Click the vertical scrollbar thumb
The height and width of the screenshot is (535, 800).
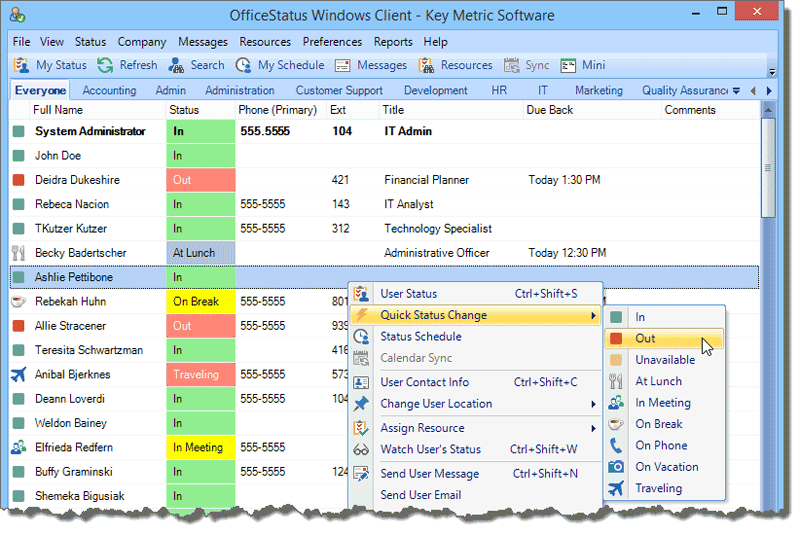tap(768, 168)
